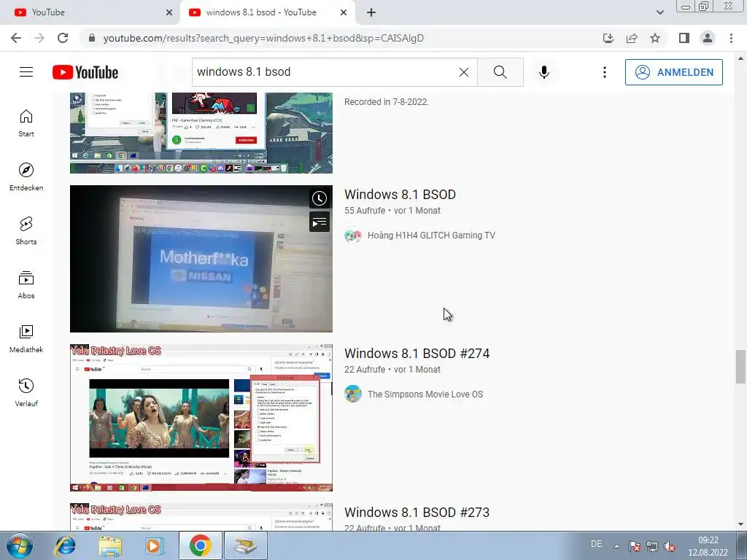
Task: Open Hoàng H1H4 GLITCH Gaming TV channel avatar
Action: tap(353, 236)
